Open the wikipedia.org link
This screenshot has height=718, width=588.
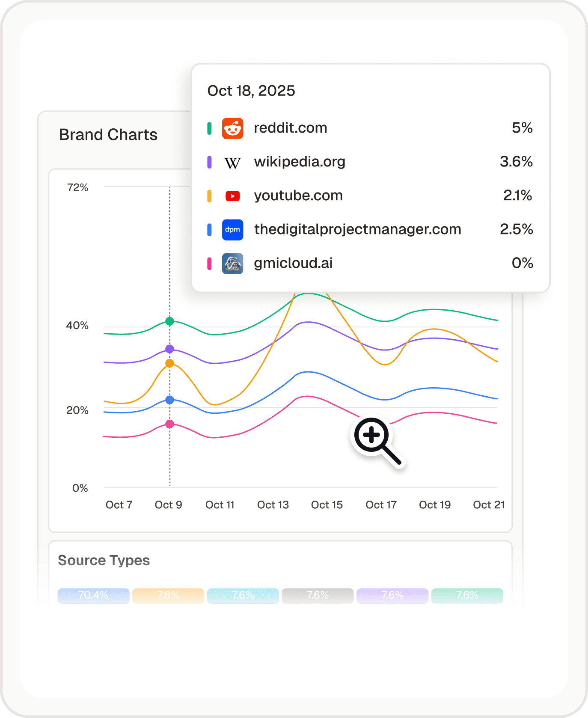coord(300,162)
